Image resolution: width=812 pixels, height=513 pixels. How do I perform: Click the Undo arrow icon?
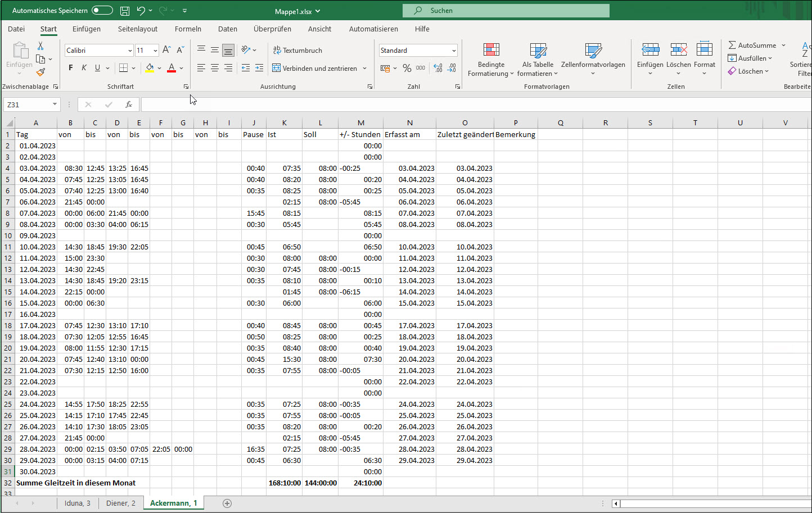point(141,11)
